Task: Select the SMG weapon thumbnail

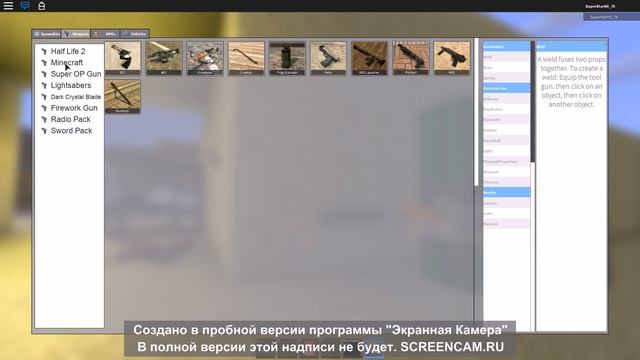Action: (452, 58)
